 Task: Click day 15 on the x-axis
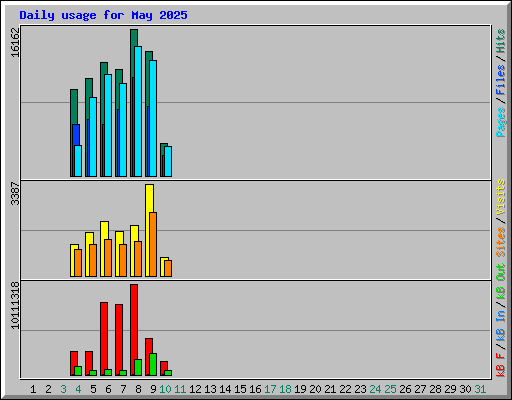[240, 389]
